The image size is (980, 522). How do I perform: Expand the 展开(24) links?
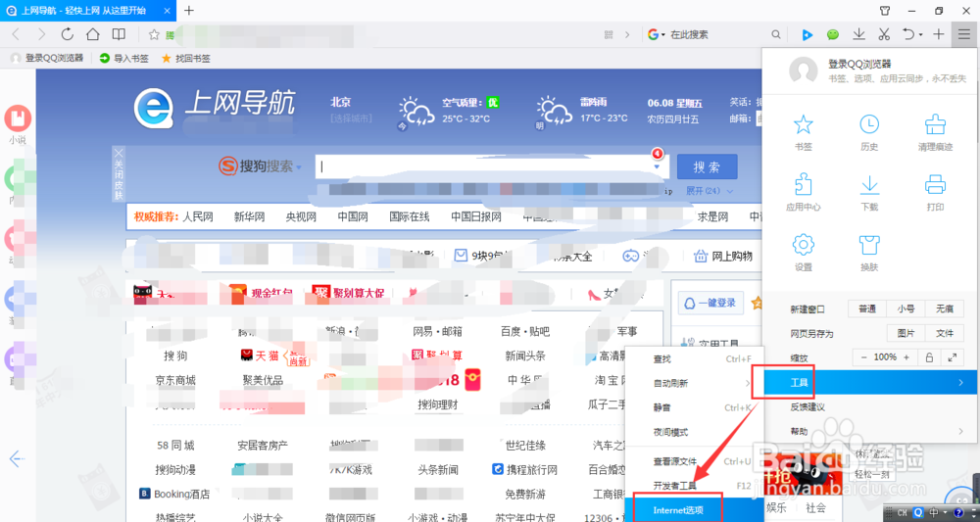710,190
